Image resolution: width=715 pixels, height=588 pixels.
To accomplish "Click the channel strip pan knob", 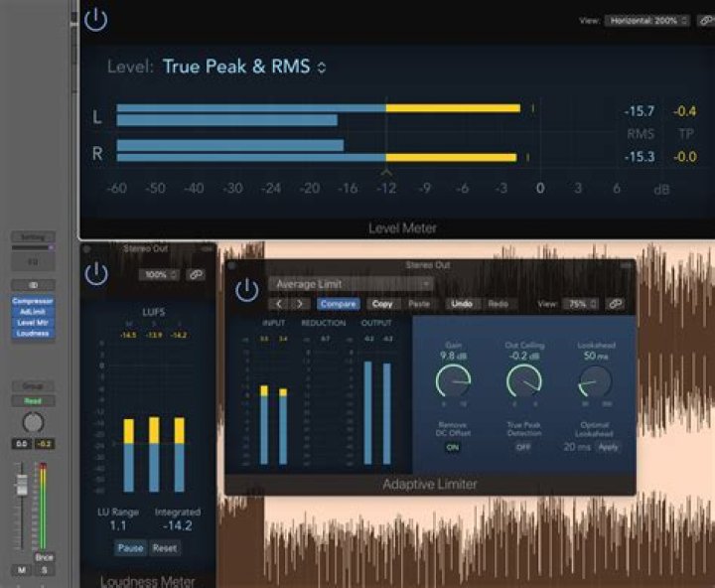I will pos(33,423).
